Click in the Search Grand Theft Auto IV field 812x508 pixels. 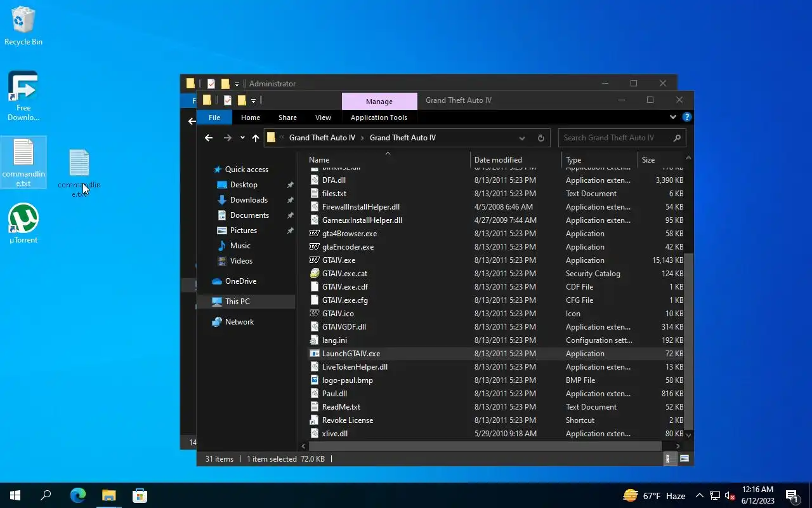pos(614,138)
